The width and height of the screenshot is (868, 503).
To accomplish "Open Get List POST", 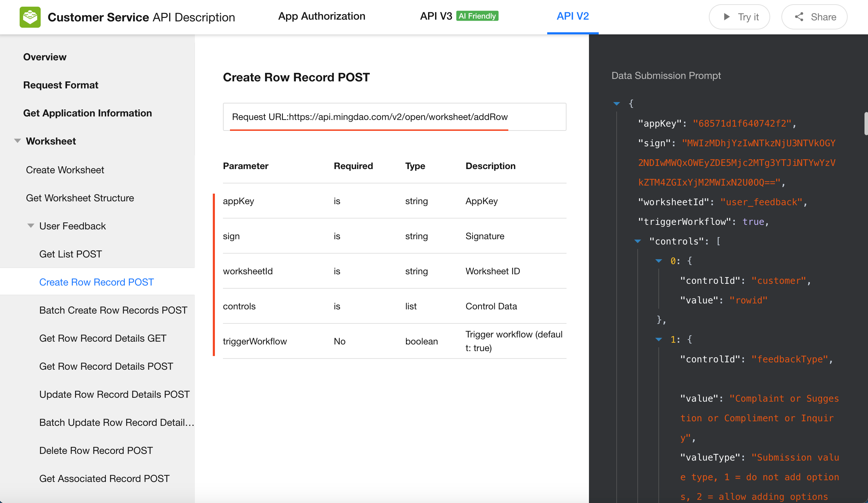I will 70,254.
